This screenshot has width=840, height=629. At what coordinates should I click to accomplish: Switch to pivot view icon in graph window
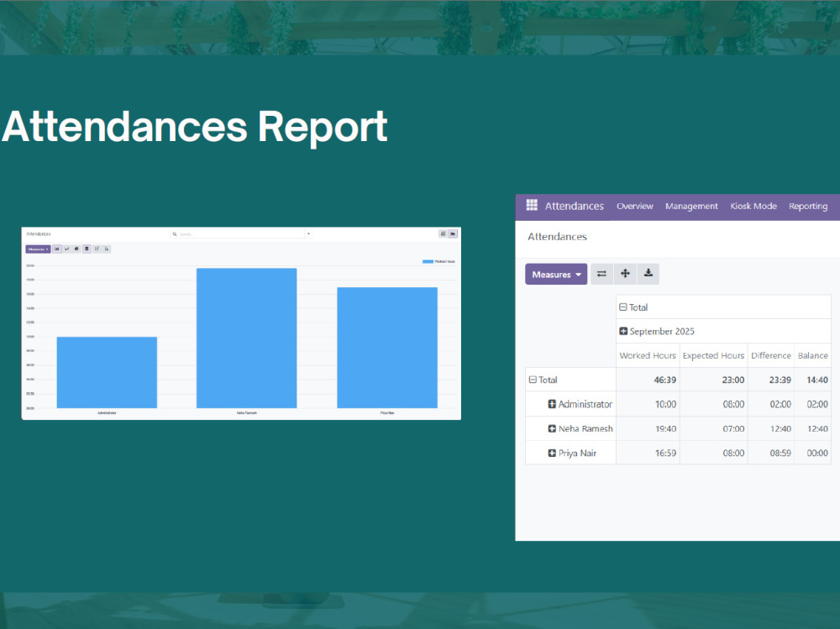click(443, 233)
